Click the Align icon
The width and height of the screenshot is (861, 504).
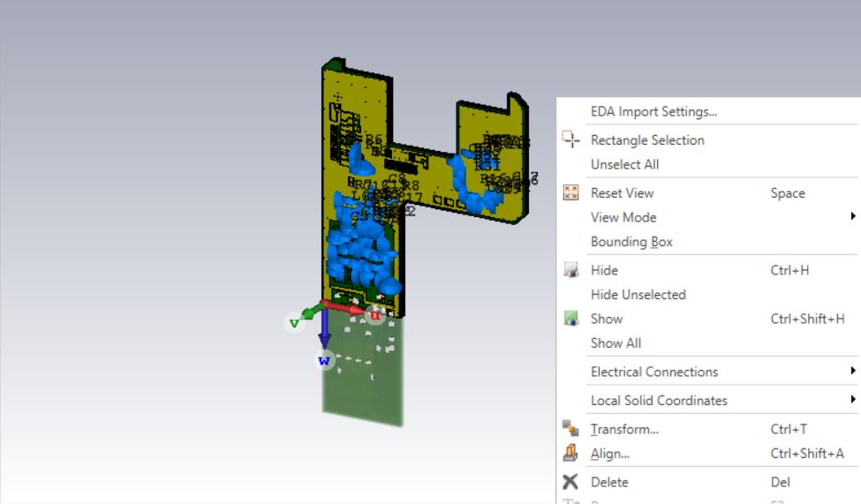pyautogui.click(x=570, y=453)
